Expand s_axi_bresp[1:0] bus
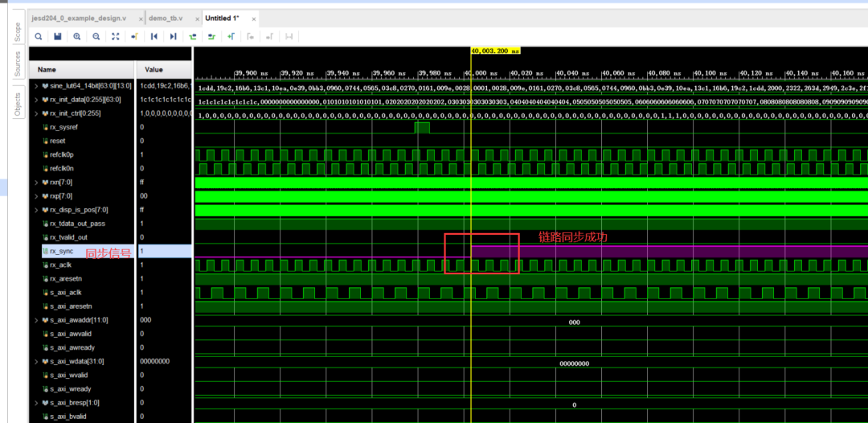868x423 pixels. [36, 403]
